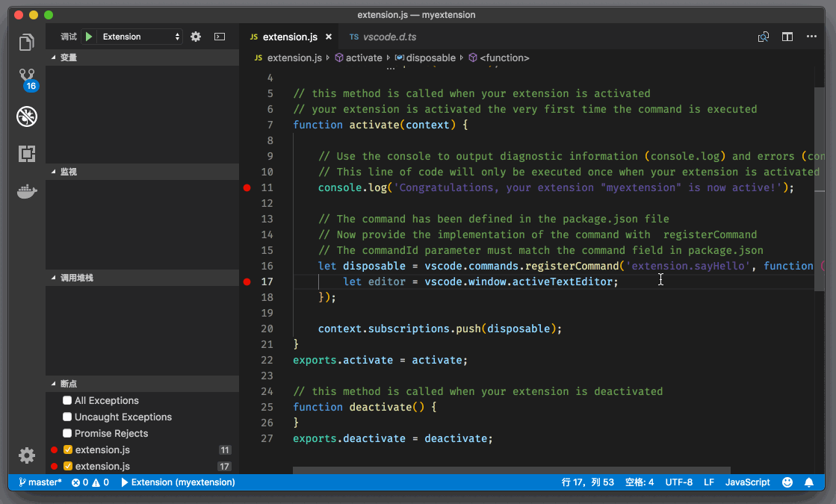This screenshot has width=836, height=504.
Task: Enable the Uncaught Exceptions checkbox
Action: (x=67, y=417)
